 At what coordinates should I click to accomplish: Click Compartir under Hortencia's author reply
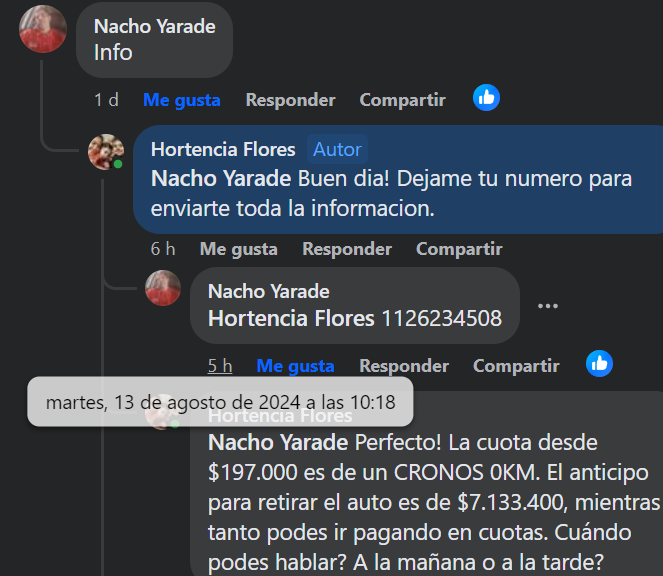(x=459, y=249)
